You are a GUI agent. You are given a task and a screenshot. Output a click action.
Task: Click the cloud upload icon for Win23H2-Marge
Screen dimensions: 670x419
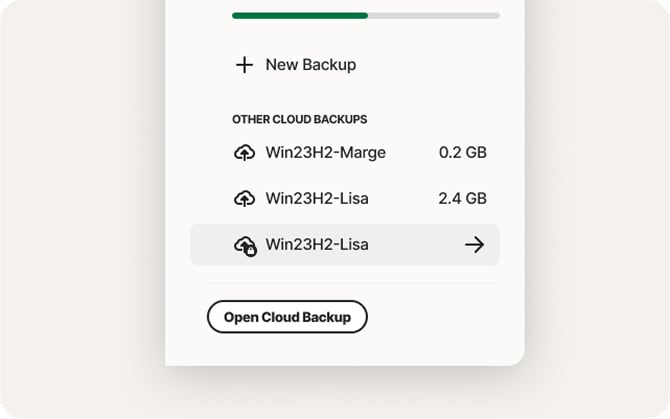[244, 153]
